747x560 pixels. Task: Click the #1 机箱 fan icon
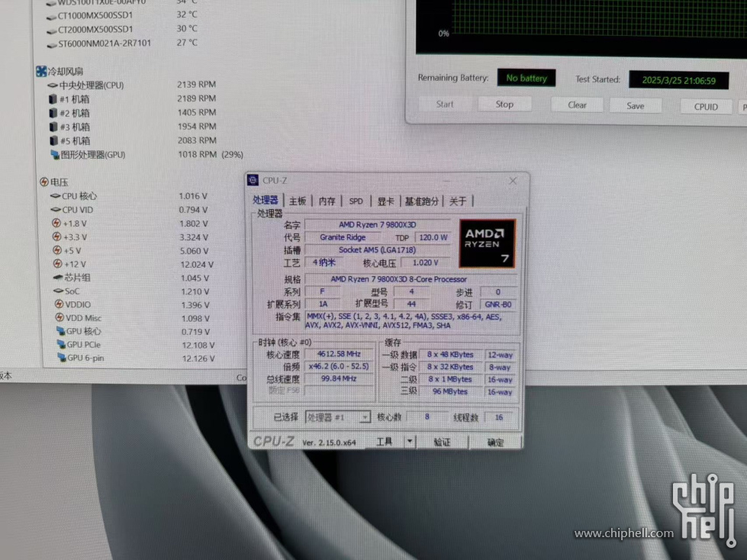pyautogui.click(x=53, y=99)
